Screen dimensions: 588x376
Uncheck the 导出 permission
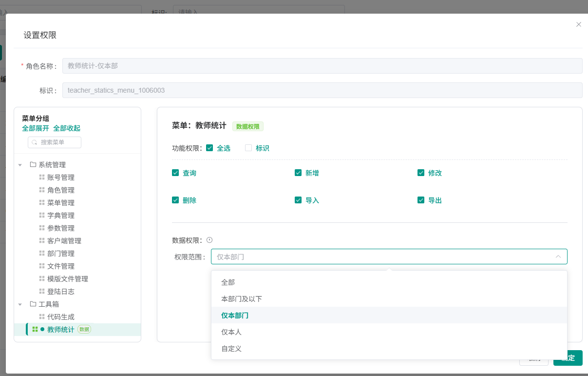421,200
